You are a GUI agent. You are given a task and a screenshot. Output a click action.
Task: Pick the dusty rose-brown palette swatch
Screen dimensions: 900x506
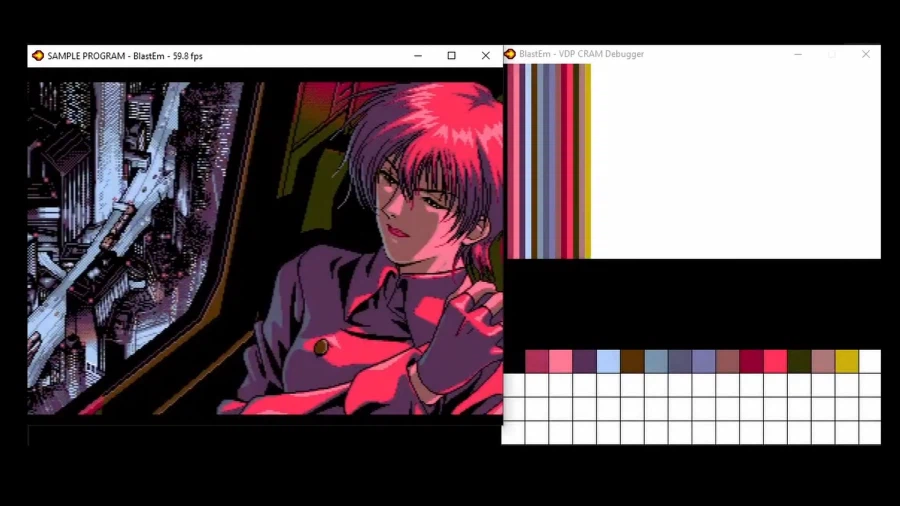coord(727,361)
